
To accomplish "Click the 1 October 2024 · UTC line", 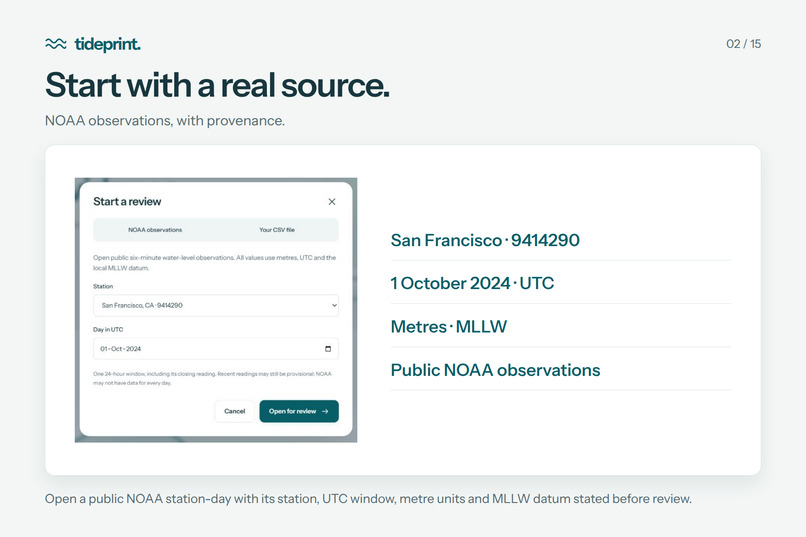I will tap(472, 283).
